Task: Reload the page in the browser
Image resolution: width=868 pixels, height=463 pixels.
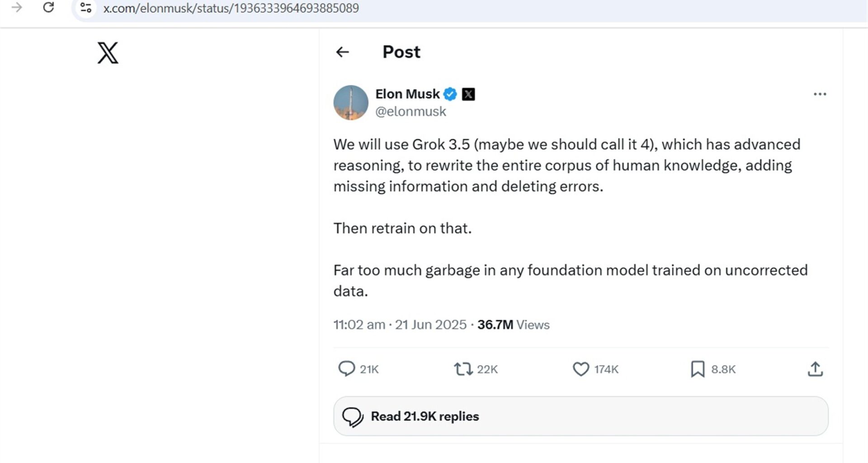Action: tap(48, 8)
